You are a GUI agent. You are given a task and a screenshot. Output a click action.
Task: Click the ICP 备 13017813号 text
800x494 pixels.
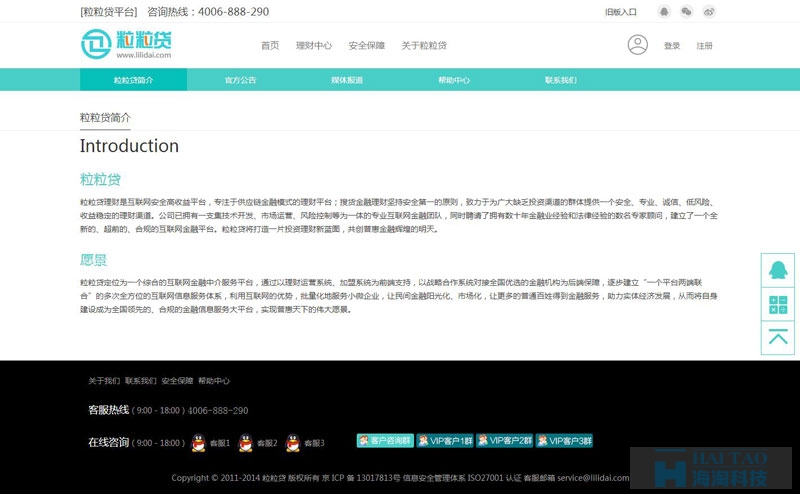[x=366, y=478]
